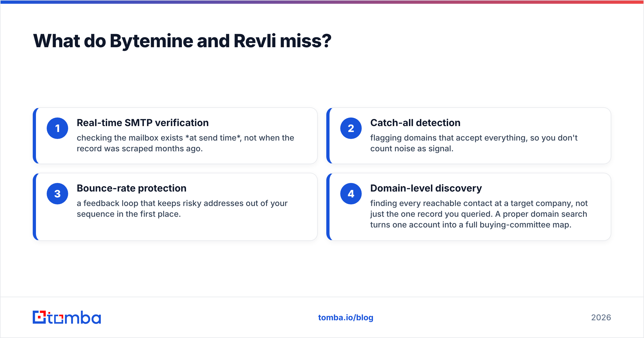Click the number 4 circle badge
This screenshot has height=338, width=644.
[x=351, y=194]
